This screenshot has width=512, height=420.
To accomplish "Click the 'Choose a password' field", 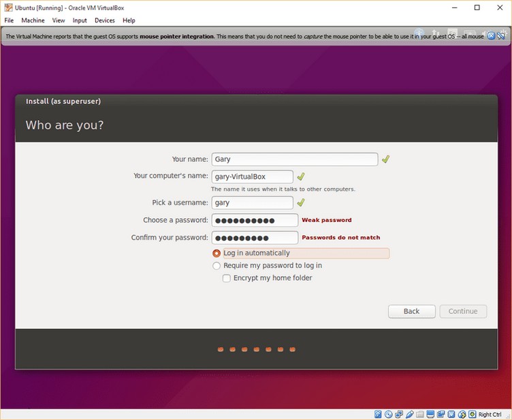I will [x=255, y=221].
